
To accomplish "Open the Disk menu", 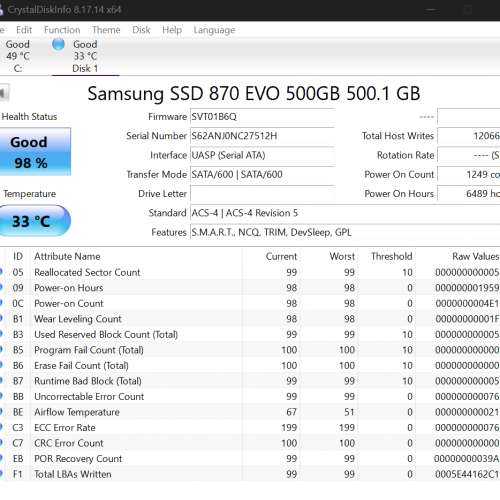I will coord(141,30).
